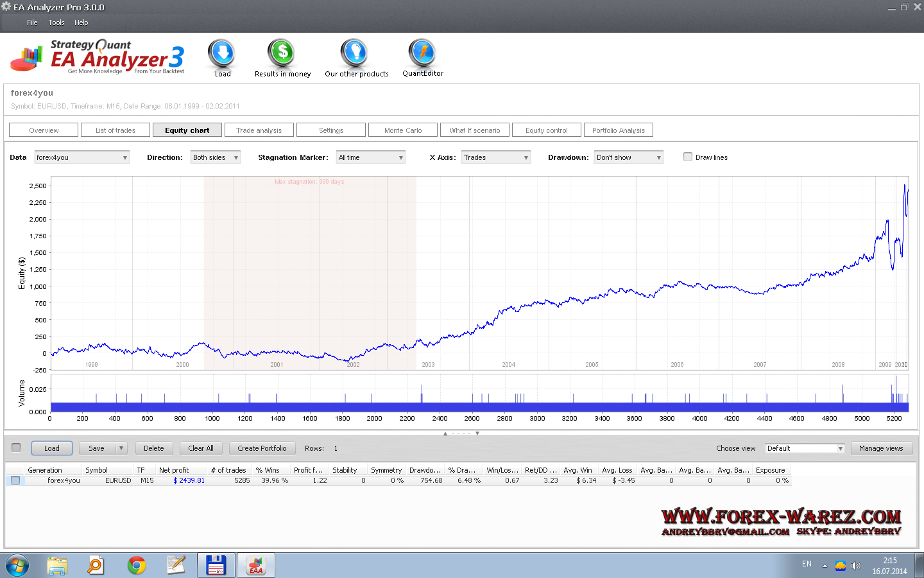Launch QuantEditor from the toolbar
The width and height of the screenshot is (924, 578).
coord(422,54)
